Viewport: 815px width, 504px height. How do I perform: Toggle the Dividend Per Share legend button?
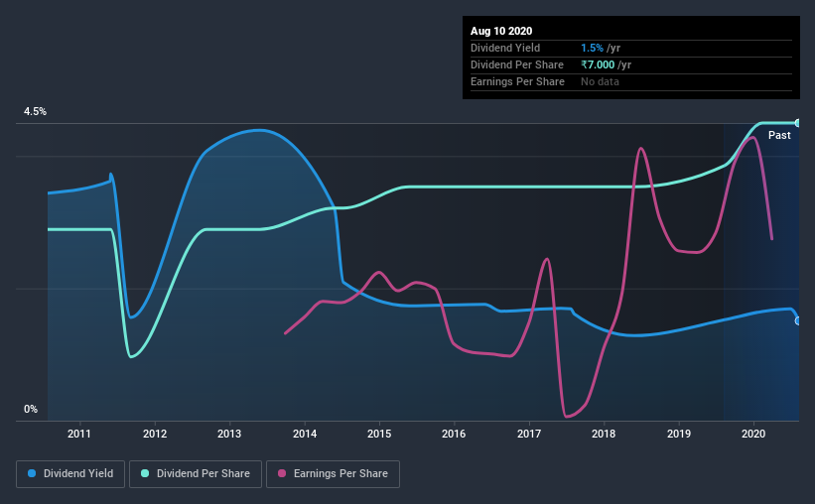point(196,474)
